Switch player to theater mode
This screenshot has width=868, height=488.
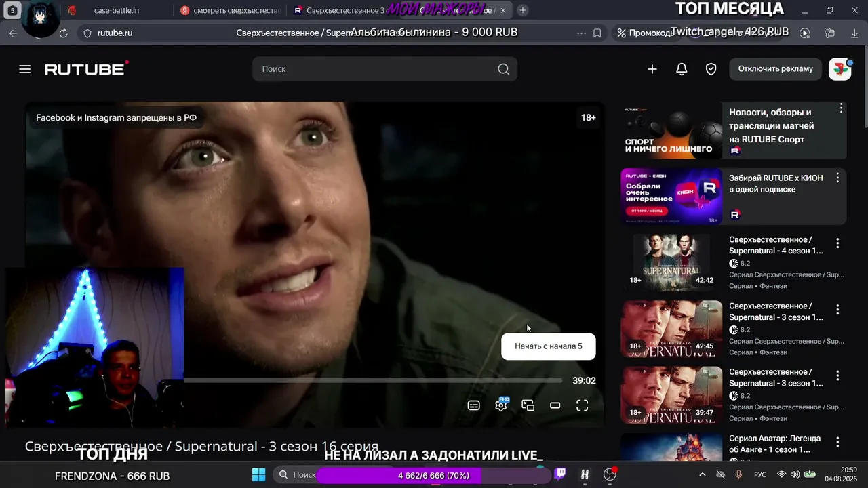(x=555, y=405)
